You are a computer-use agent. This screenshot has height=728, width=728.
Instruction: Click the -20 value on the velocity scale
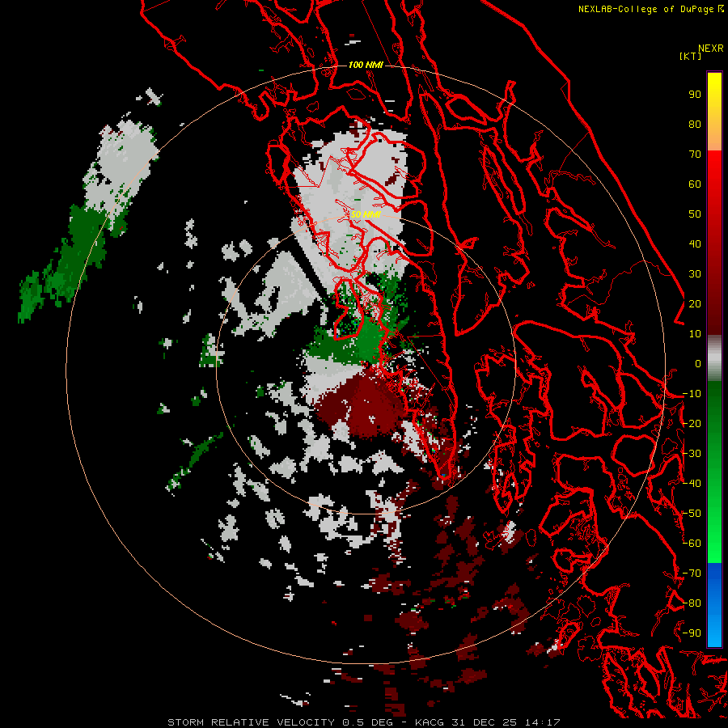(692, 424)
